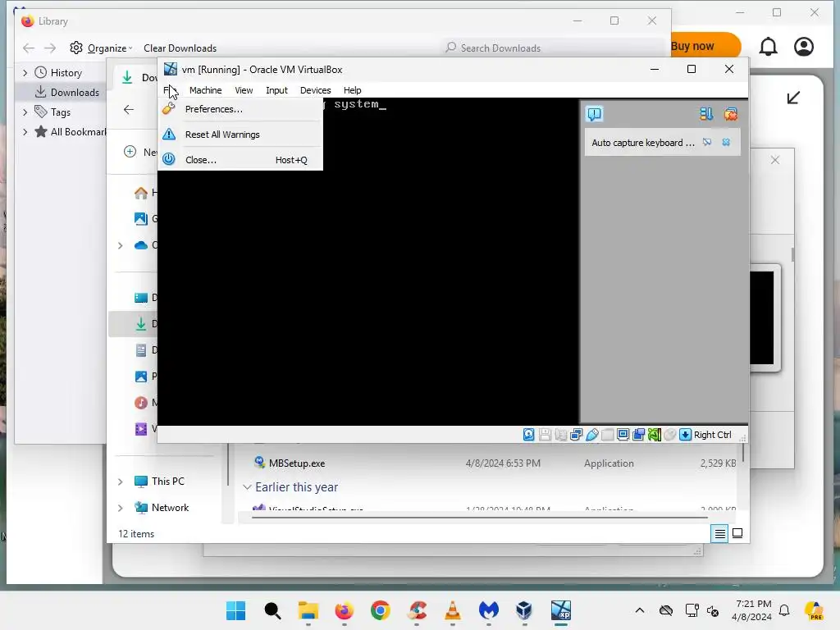Open VLC media player from the taskbar
The image size is (840, 630).
pos(453,610)
